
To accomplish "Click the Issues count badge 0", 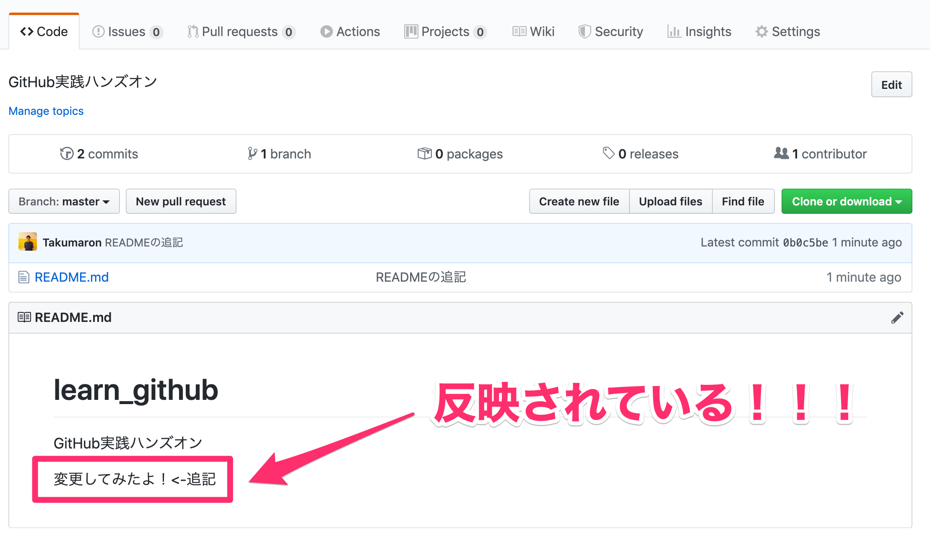I will tap(156, 32).
